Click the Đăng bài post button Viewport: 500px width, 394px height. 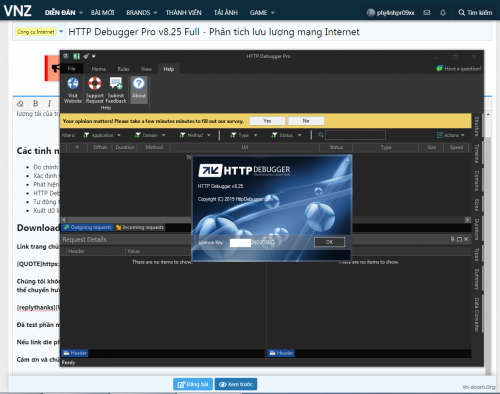click(193, 384)
